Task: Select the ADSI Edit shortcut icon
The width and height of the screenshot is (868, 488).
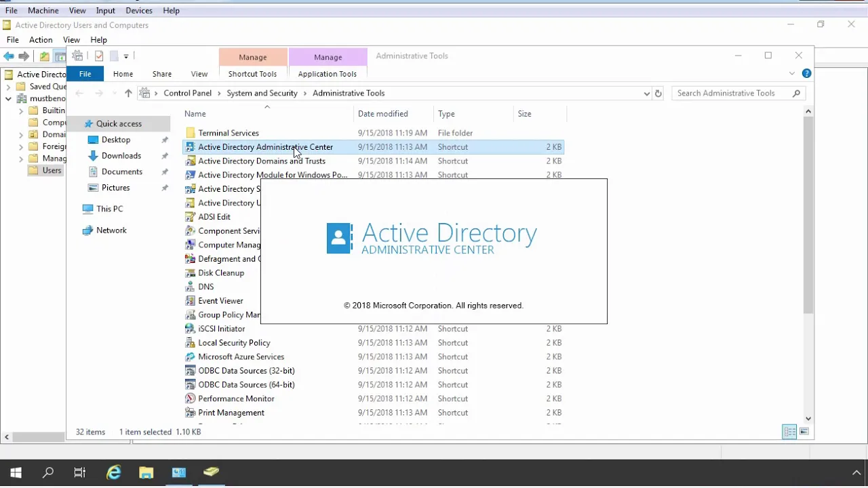Action: point(191,217)
